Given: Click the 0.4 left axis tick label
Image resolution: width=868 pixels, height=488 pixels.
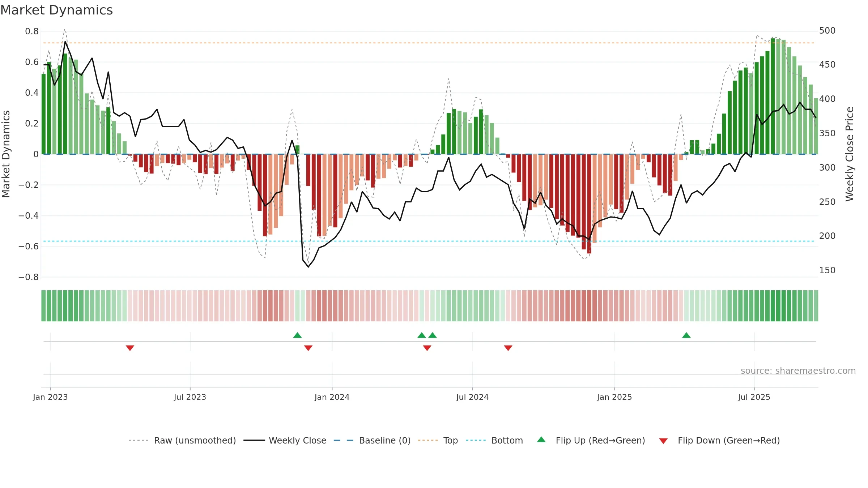Looking at the screenshot, I should click(32, 93).
